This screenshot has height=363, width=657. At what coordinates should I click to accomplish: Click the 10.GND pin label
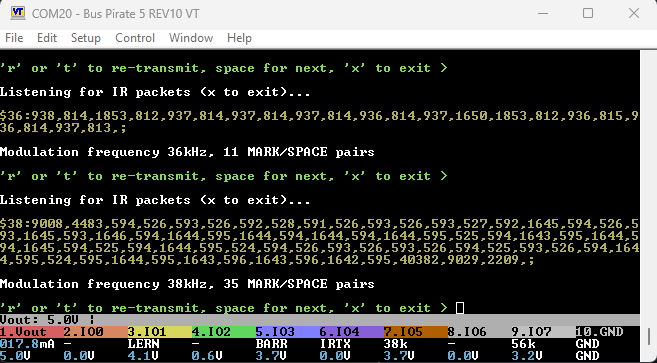tap(608, 332)
